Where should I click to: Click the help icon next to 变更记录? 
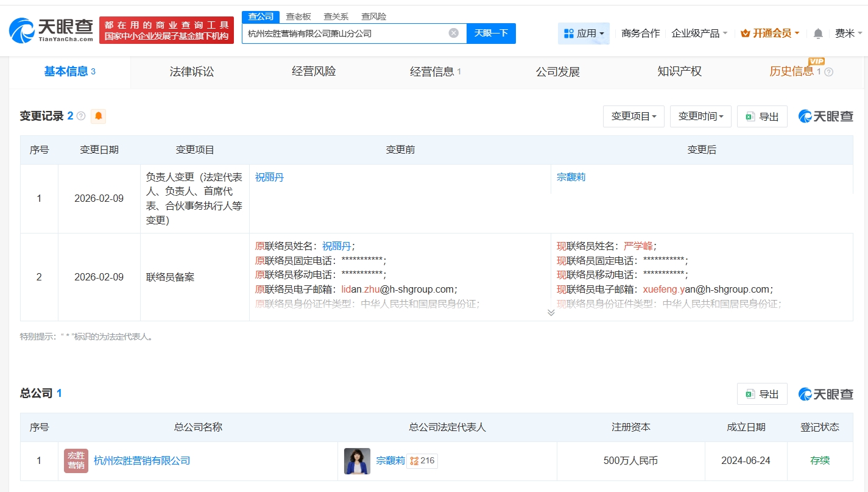(81, 116)
